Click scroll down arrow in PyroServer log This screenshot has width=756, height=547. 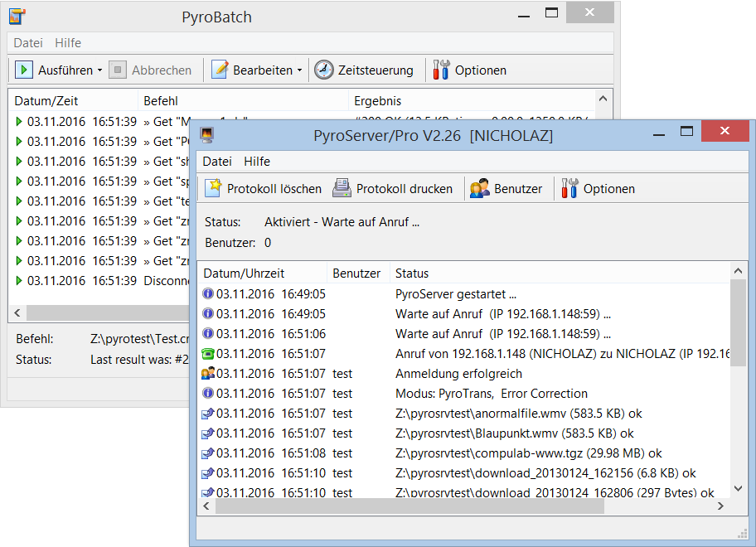pyautogui.click(x=738, y=489)
